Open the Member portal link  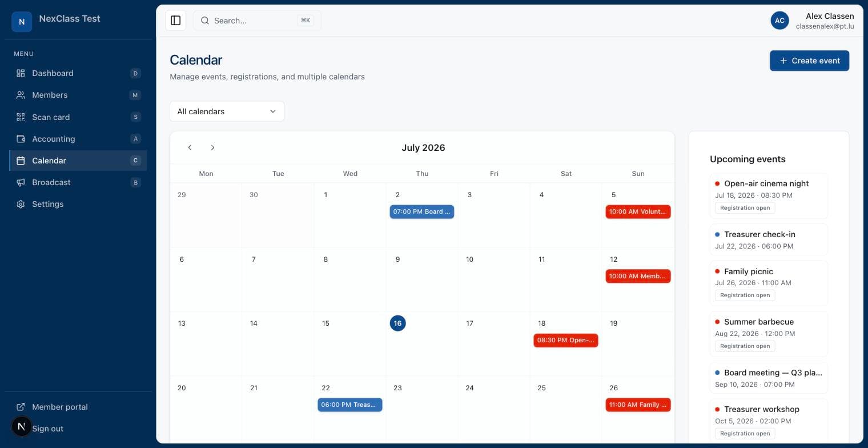(78, 407)
